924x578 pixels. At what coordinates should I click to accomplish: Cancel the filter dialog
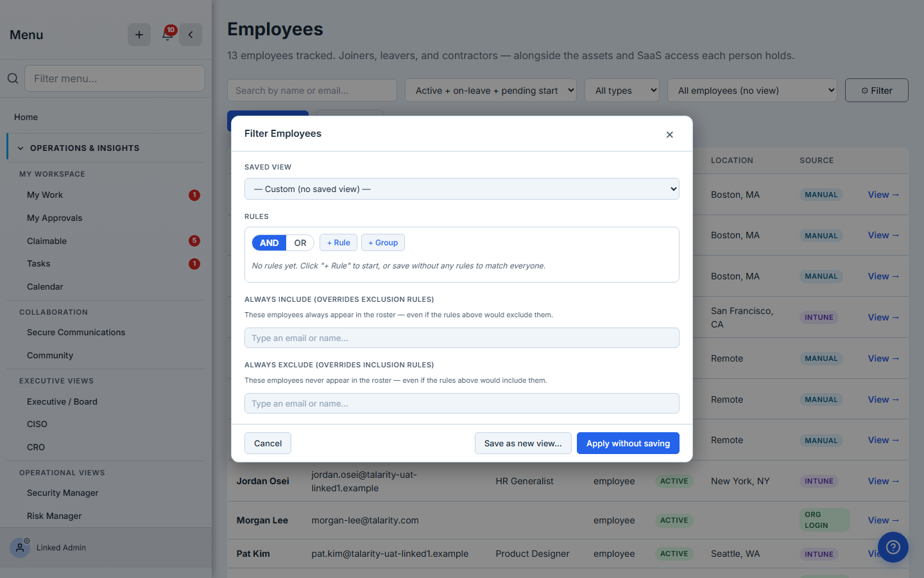coord(268,443)
